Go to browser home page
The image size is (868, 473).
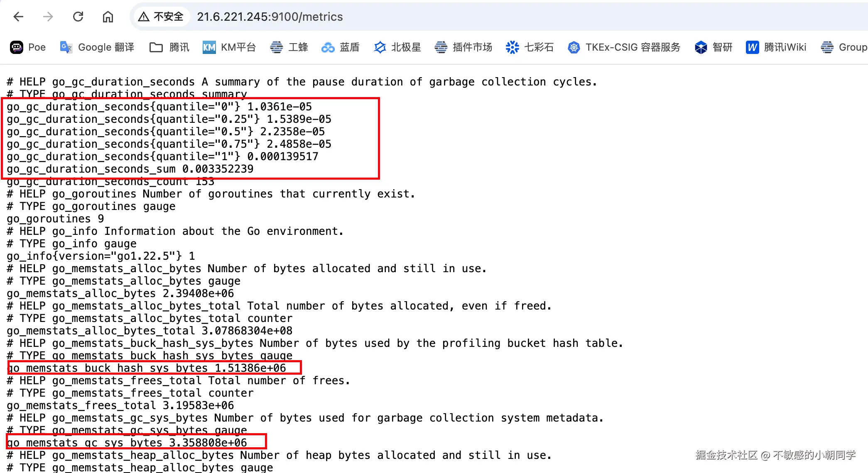(x=108, y=17)
